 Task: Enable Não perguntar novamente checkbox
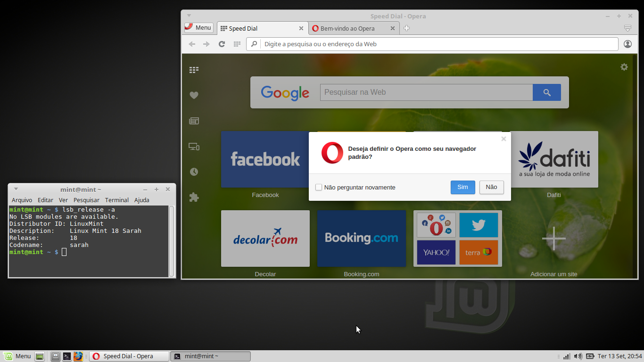pos(318,187)
